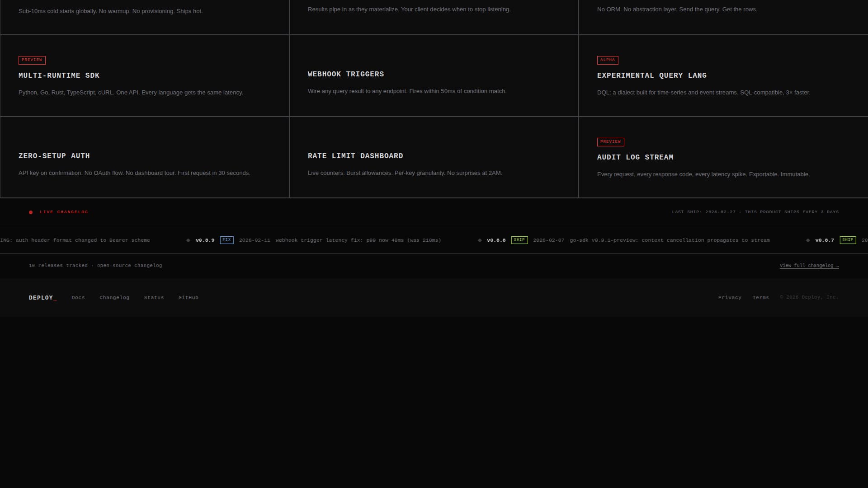Click the DEPLOY_ footer logo

[x=43, y=298]
